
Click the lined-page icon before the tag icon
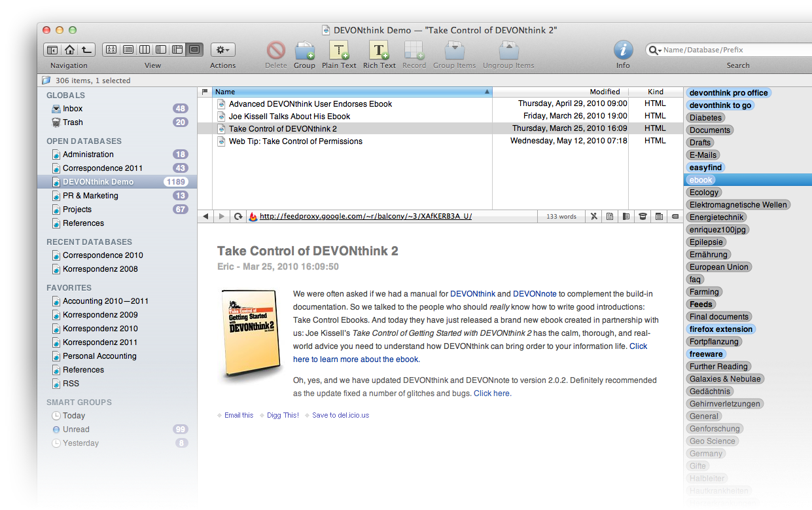[659, 216]
